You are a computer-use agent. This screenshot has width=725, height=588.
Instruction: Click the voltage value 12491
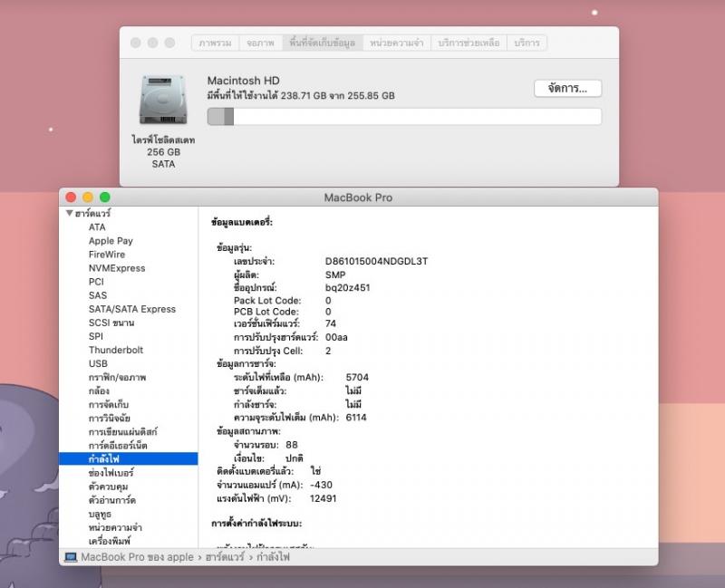tap(324, 498)
